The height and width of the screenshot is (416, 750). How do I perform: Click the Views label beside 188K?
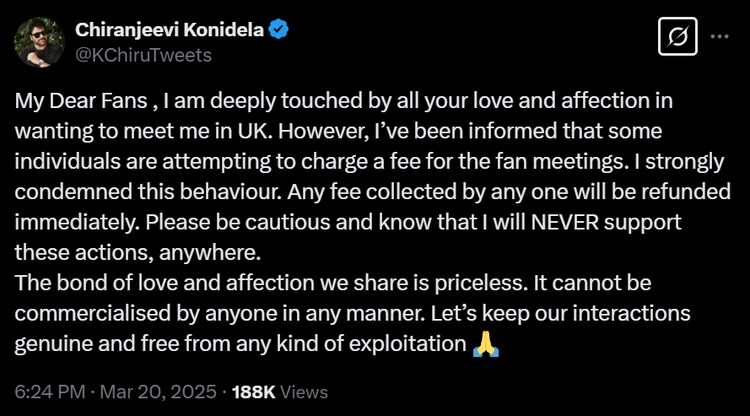(x=305, y=391)
